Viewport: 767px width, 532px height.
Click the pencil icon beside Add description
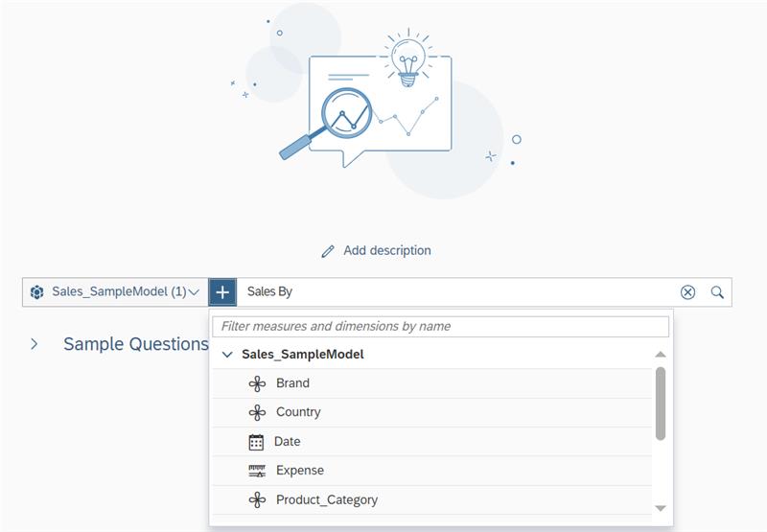click(x=328, y=251)
